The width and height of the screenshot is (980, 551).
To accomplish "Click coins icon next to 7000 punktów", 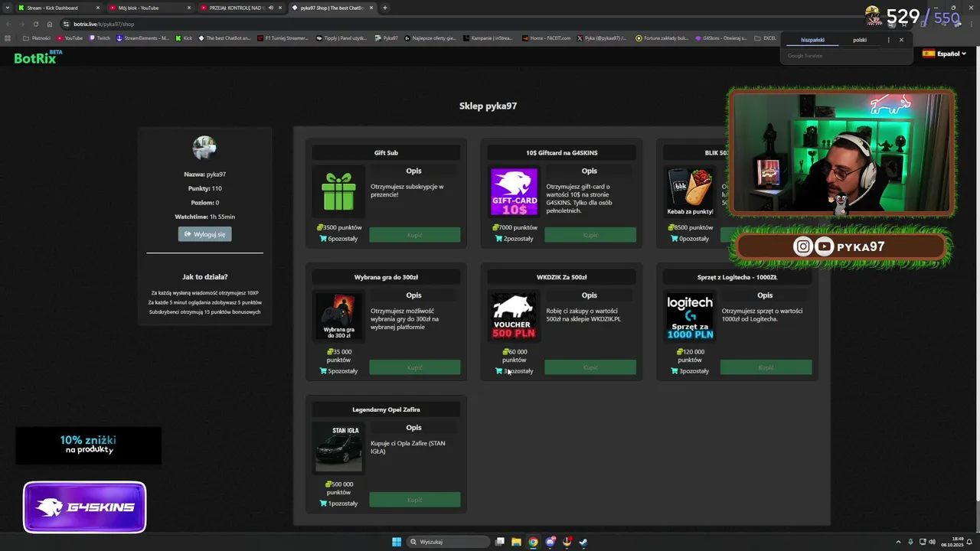I will [x=495, y=227].
